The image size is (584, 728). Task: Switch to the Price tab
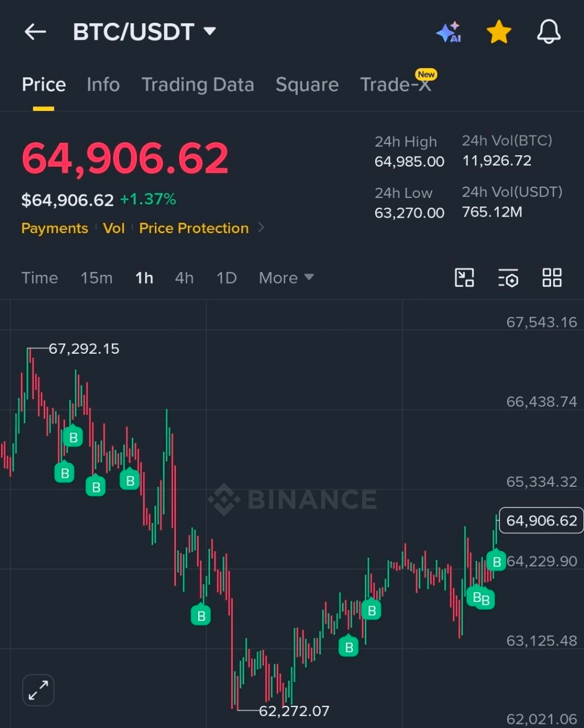44,85
